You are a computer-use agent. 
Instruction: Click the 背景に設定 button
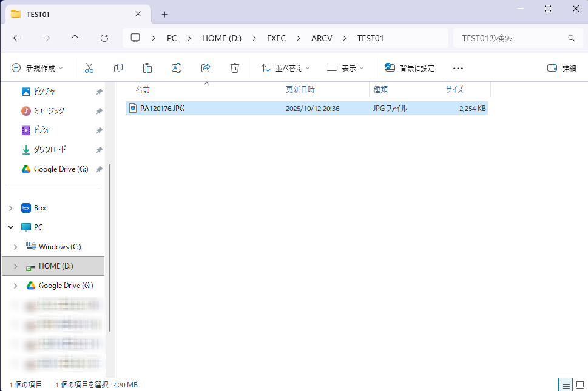[410, 68]
